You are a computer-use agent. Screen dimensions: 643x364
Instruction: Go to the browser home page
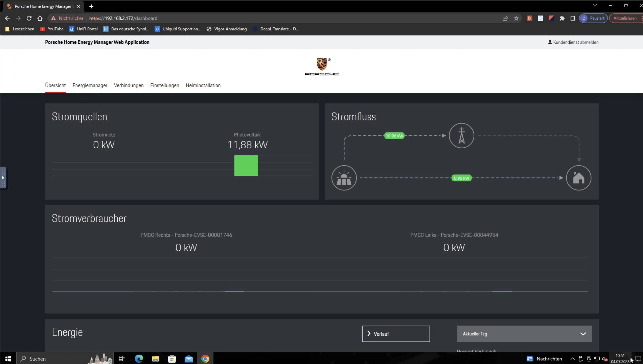pyautogui.click(x=40, y=18)
